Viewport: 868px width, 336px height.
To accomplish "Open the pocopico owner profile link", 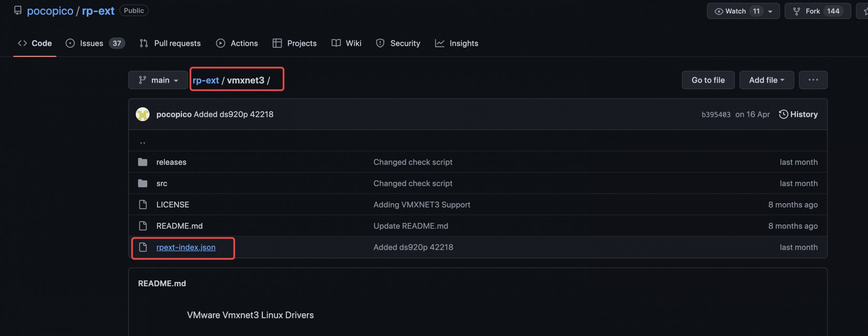I will click(50, 11).
